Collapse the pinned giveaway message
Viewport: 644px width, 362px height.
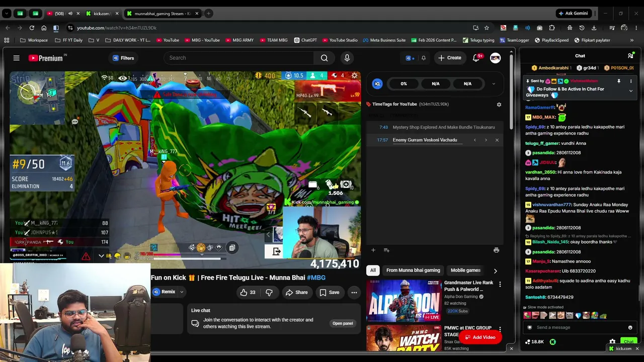point(631,91)
